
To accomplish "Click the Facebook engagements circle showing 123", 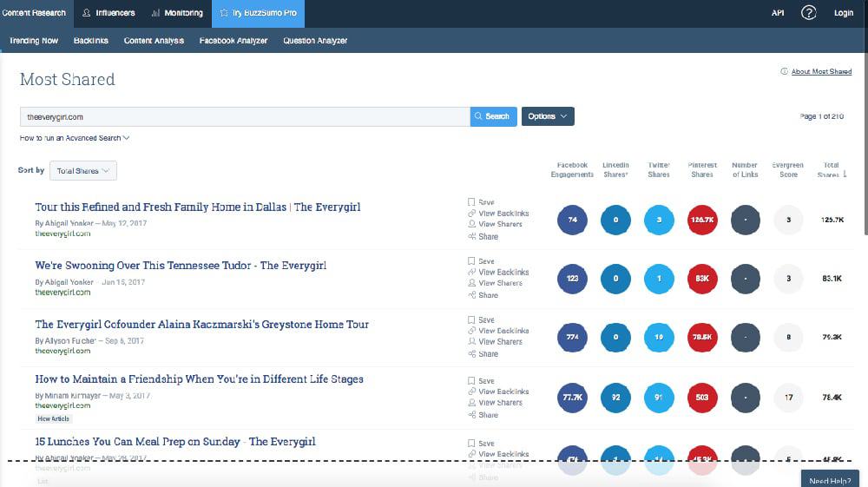I will 572,279.
